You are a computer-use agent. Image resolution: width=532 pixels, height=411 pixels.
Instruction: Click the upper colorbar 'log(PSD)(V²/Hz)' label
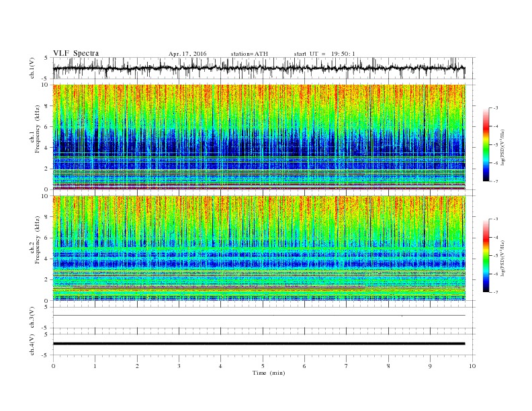pyautogui.click(x=503, y=148)
